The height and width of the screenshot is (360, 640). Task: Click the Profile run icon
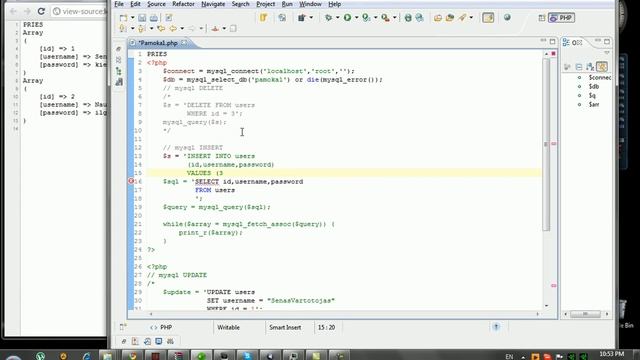(x=366, y=18)
